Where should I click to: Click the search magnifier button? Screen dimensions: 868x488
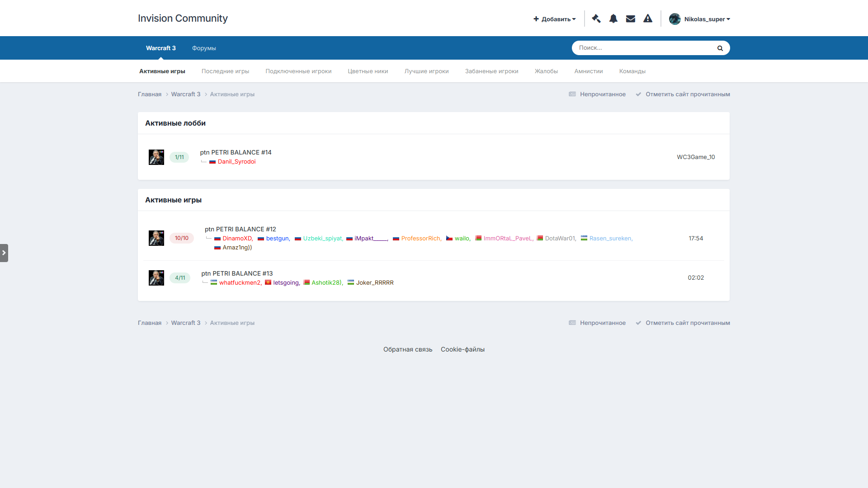720,48
